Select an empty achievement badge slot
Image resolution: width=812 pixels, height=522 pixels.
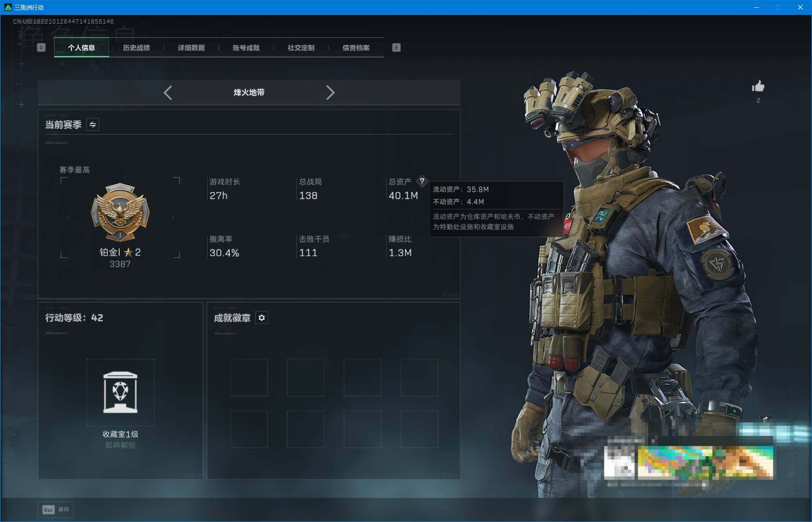250,377
